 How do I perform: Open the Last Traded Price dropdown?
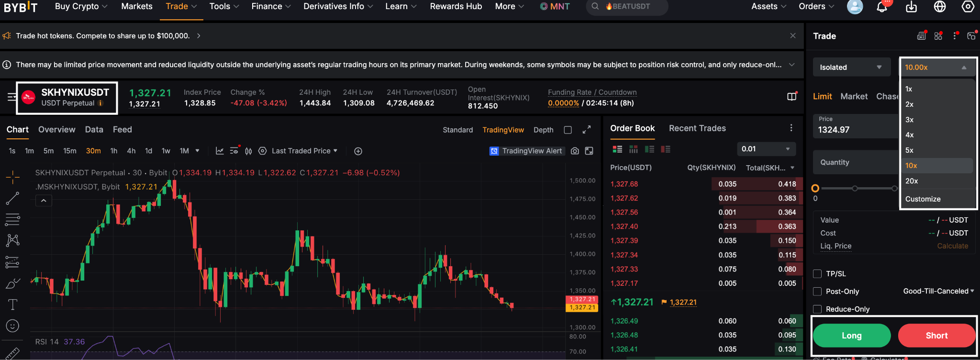tap(304, 151)
